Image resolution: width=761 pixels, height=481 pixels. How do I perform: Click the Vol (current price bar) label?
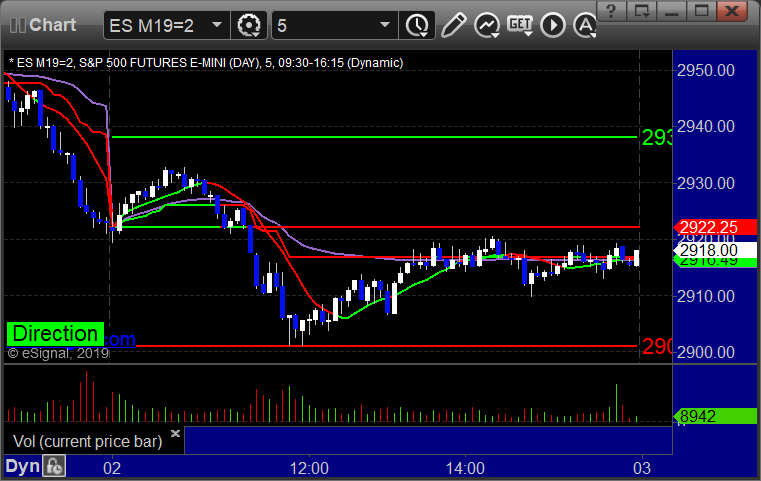(x=87, y=442)
